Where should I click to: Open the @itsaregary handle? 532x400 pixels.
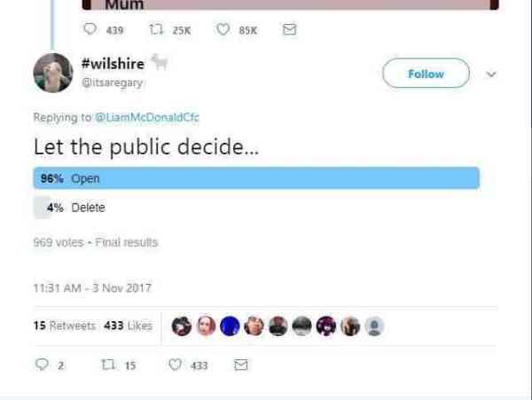click(x=112, y=82)
